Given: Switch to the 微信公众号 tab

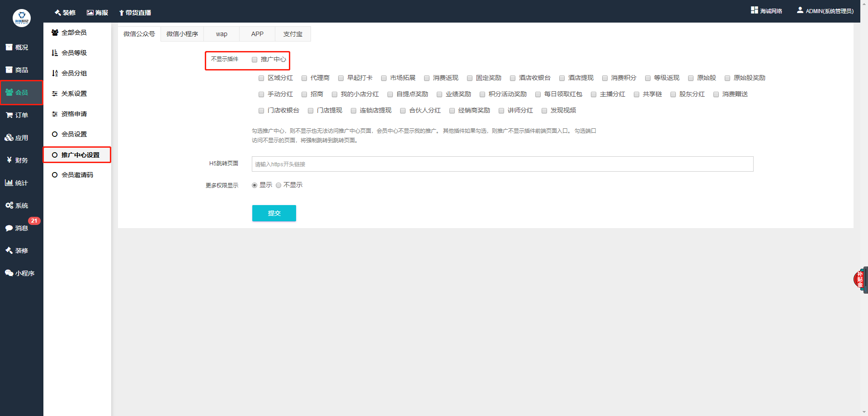Looking at the screenshot, I should tap(139, 34).
